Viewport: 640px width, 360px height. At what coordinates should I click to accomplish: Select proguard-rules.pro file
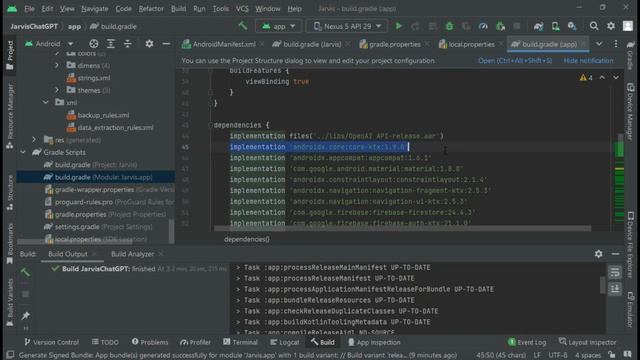(x=109, y=202)
